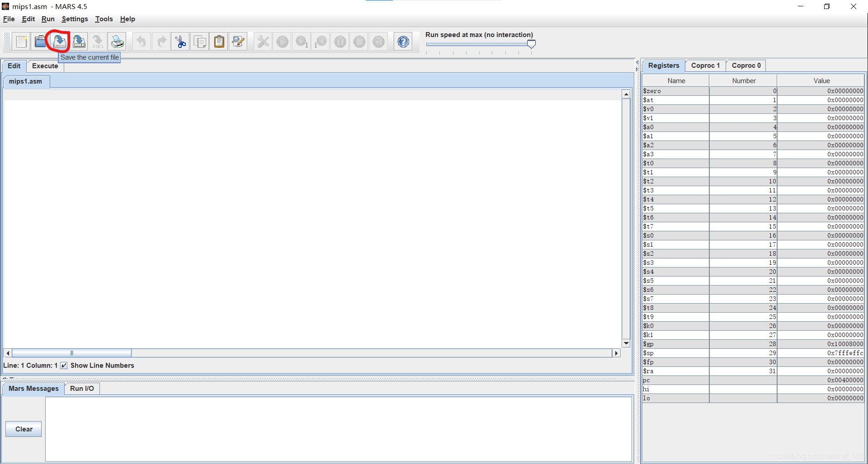The image size is (868, 464).
Task: Open the Settings menu
Action: [x=75, y=19]
